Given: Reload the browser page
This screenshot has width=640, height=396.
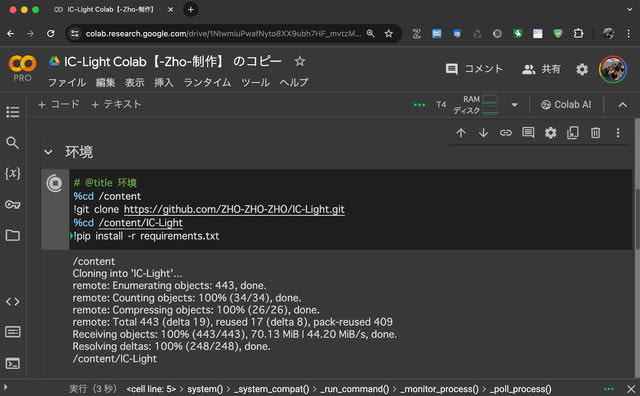Looking at the screenshot, I should tap(51, 33).
